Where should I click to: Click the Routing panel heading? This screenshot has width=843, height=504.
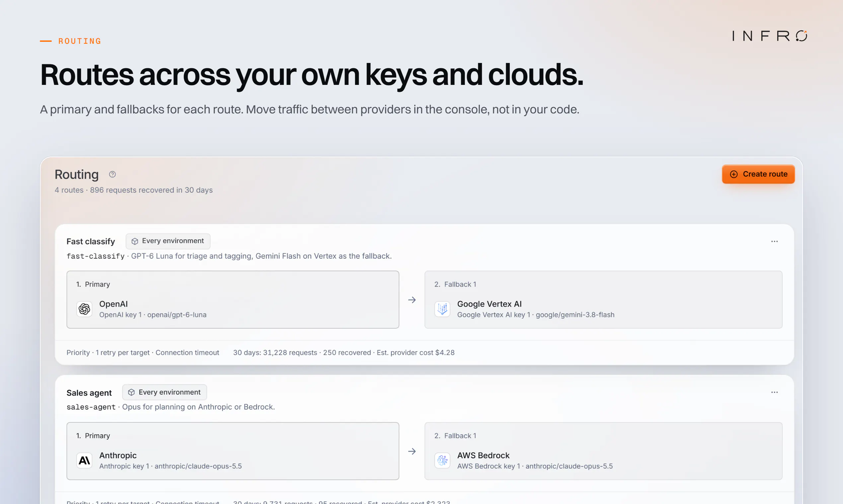(76, 174)
